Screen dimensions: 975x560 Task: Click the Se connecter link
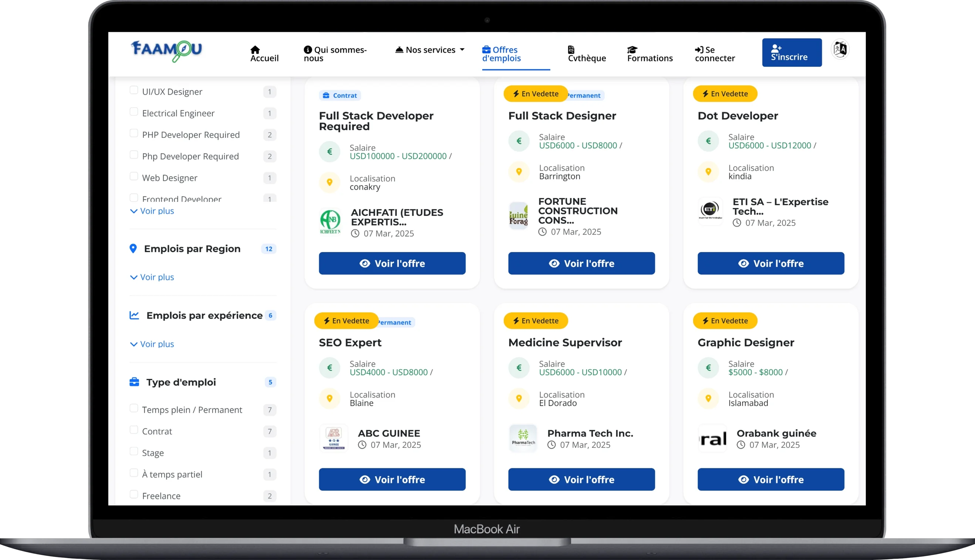coord(714,54)
